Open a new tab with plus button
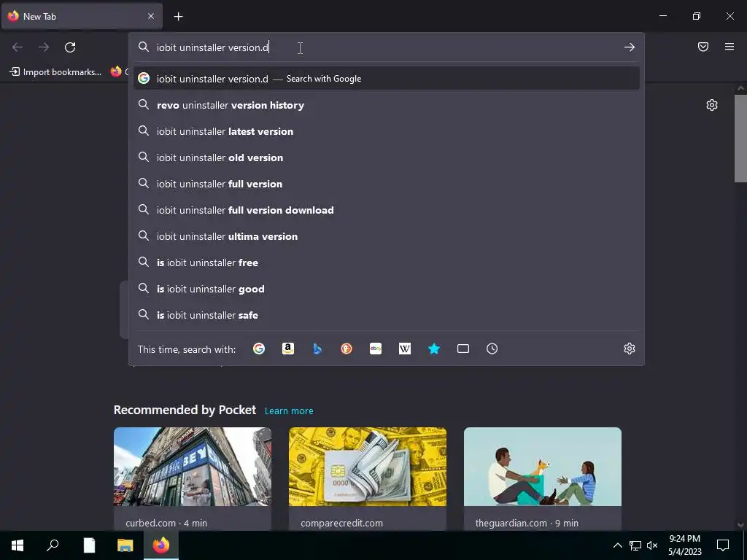Image resolution: width=747 pixels, height=560 pixels. (x=178, y=17)
